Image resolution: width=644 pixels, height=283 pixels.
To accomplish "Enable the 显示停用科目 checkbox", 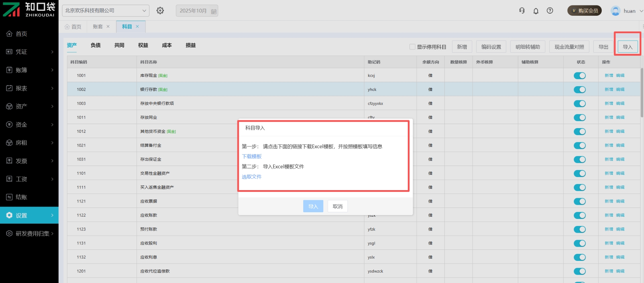I will 412,47.
